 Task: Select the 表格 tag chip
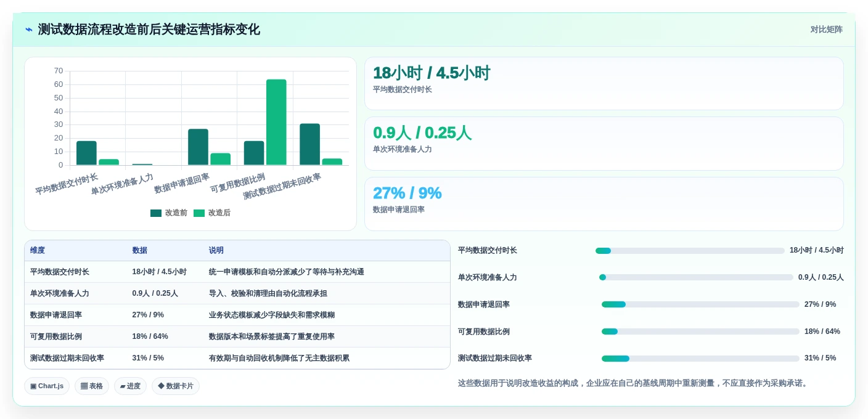pos(92,386)
